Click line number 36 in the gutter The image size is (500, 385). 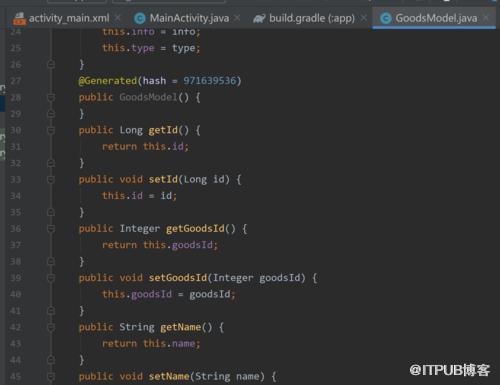pyautogui.click(x=15, y=229)
